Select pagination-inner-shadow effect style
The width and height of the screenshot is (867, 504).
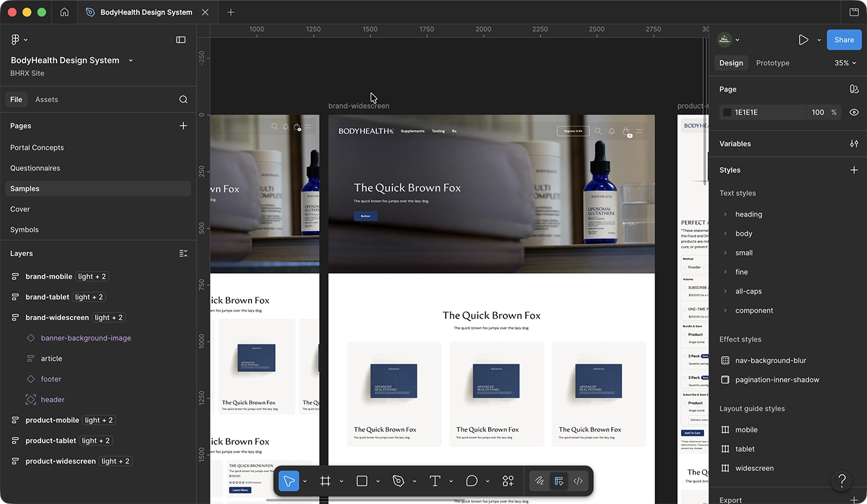[777, 380]
